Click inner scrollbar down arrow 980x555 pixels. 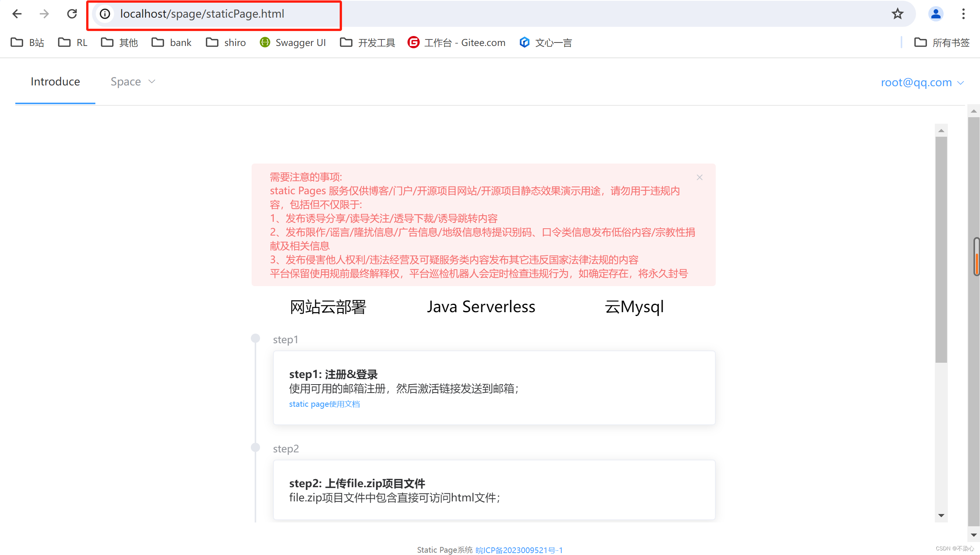(x=941, y=516)
